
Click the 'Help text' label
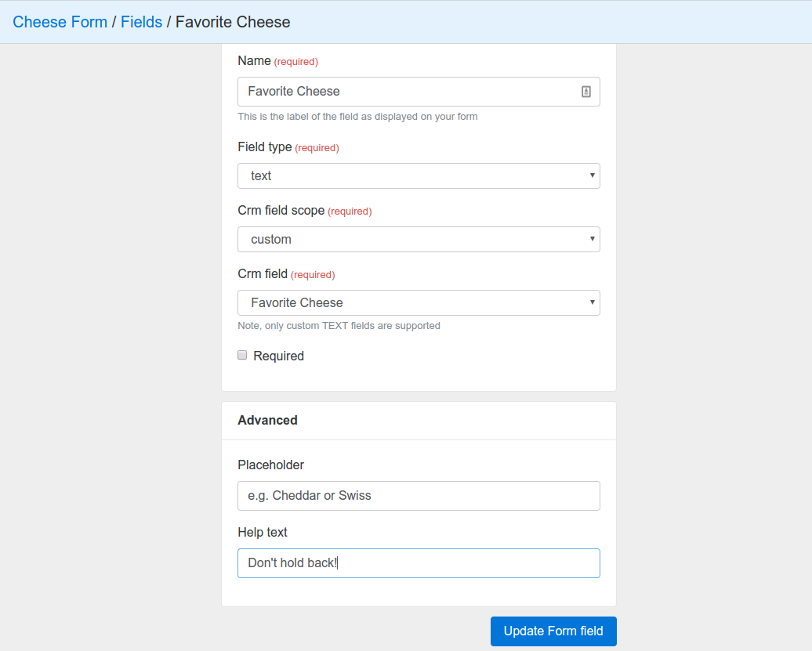263,533
